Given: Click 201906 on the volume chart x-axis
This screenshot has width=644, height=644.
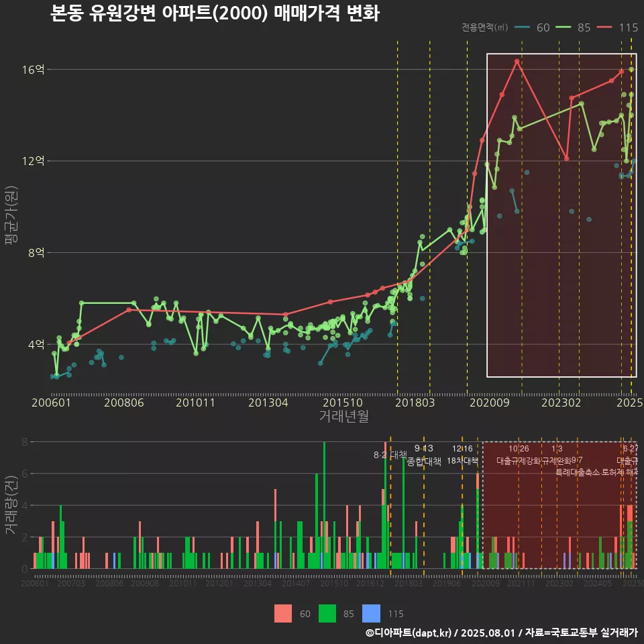Looking at the screenshot, I should coord(447,583).
